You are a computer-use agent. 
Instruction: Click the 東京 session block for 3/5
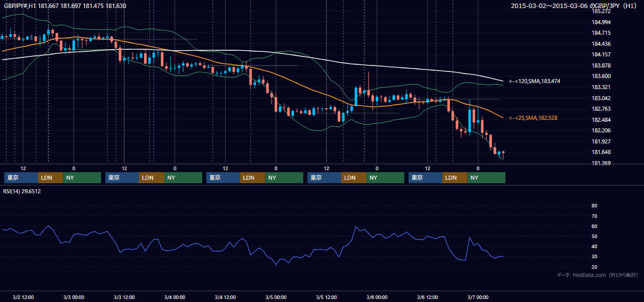pyautogui.click(x=325, y=178)
